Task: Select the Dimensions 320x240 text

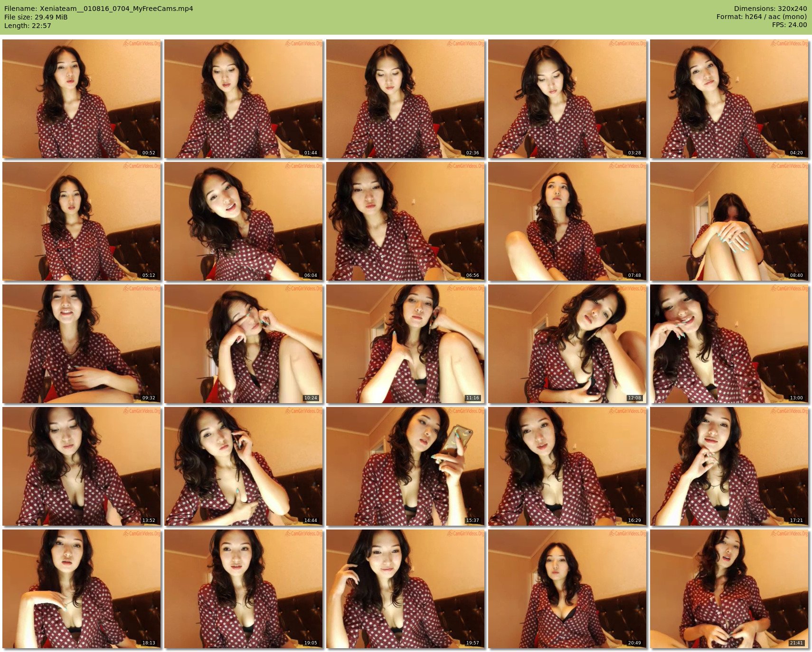Action: point(770,9)
